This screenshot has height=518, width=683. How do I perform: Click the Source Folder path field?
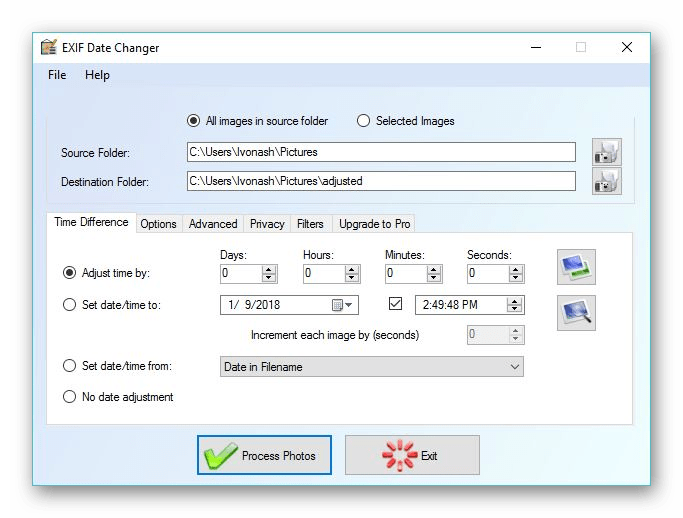(x=381, y=152)
